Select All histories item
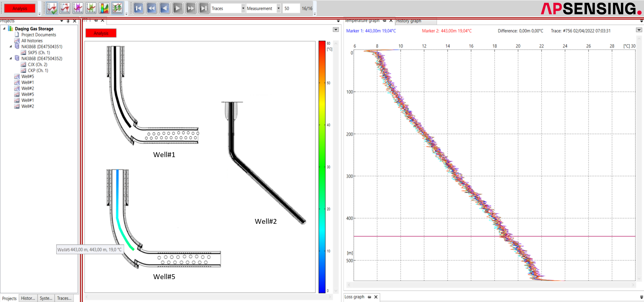This screenshot has height=302, width=644. [32, 41]
